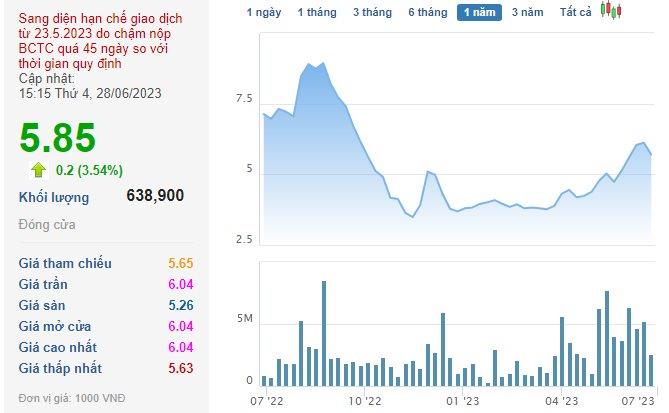Click the 0.2 (3.54%) change value
Image resolution: width=669 pixels, height=413 pixels.
coord(89,169)
